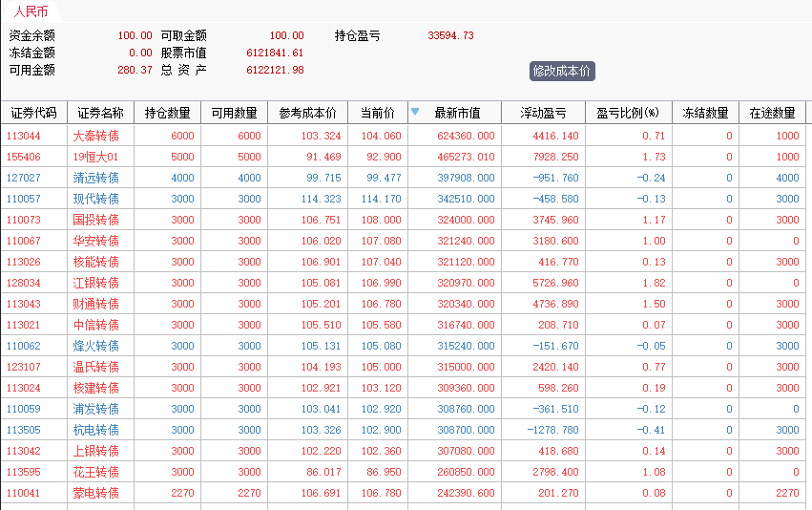The height and width of the screenshot is (510, 812).
Task: Click the 盈亏比例(%) column header
Action: [628, 113]
